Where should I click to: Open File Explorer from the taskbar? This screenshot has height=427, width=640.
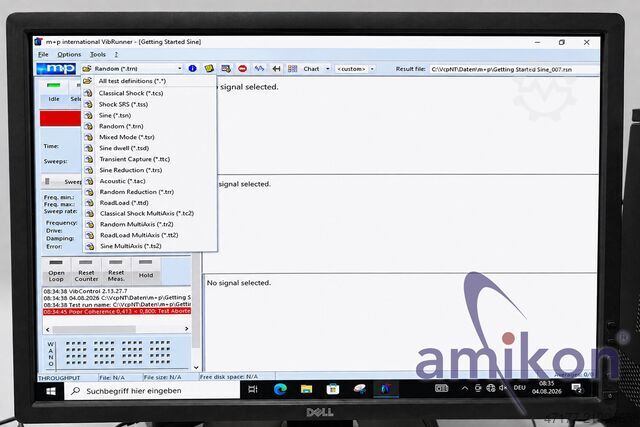tap(306, 389)
